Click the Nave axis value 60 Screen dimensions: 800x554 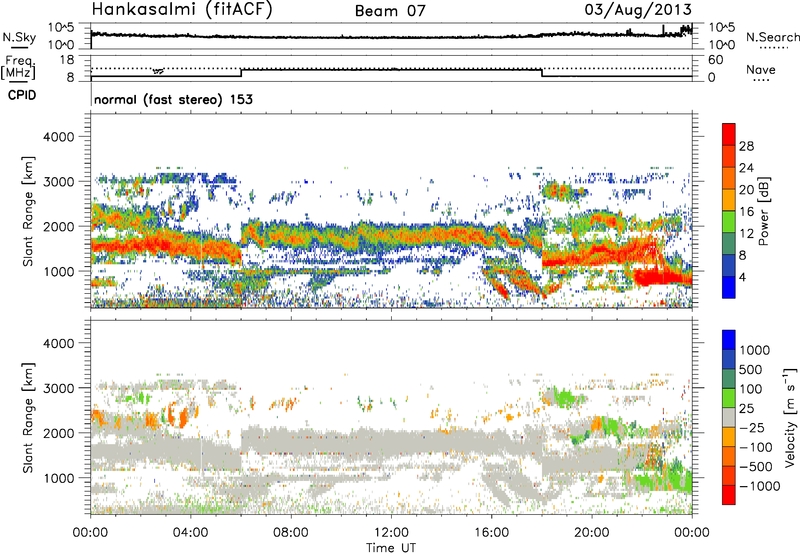point(716,60)
